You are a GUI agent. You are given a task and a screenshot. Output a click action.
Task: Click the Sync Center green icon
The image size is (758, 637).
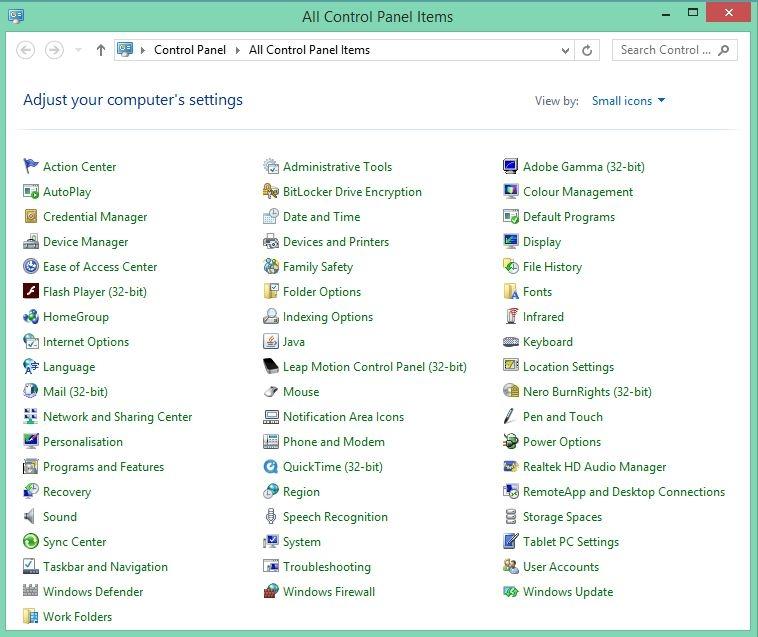pyautogui.click(x=30, y=541)
